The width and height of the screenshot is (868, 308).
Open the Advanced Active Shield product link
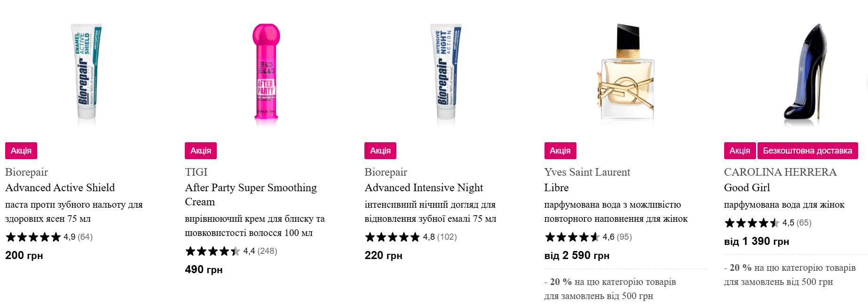coord(60,187)
